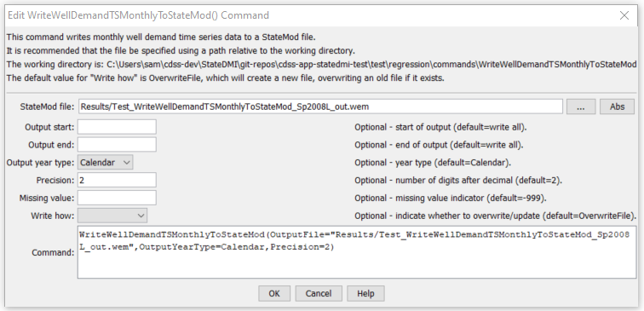The height and width of the screenshot is (311, 644).
Task: Open the Output year type dropdown
Action: pos(105,163)
